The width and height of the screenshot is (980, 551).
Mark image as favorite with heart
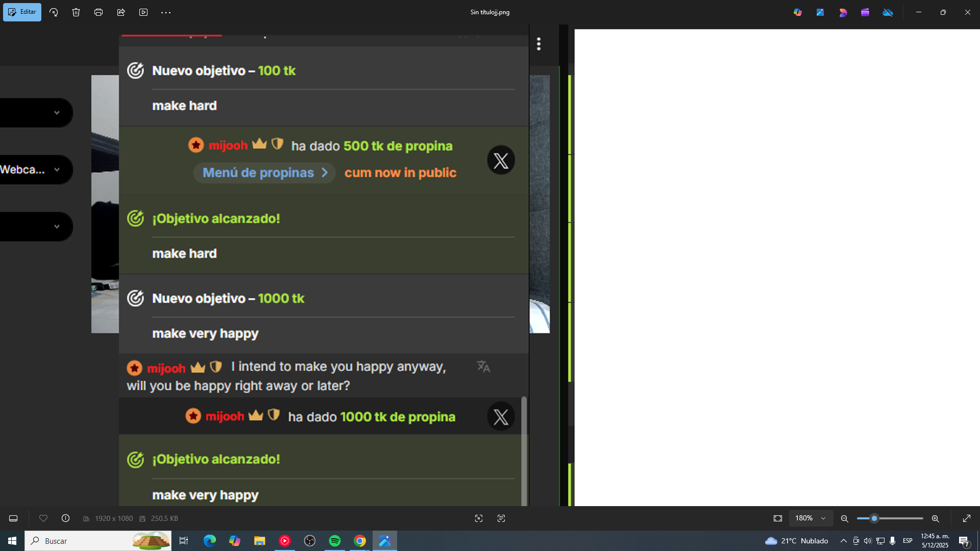pyautogui.click(x=43, y=518)
